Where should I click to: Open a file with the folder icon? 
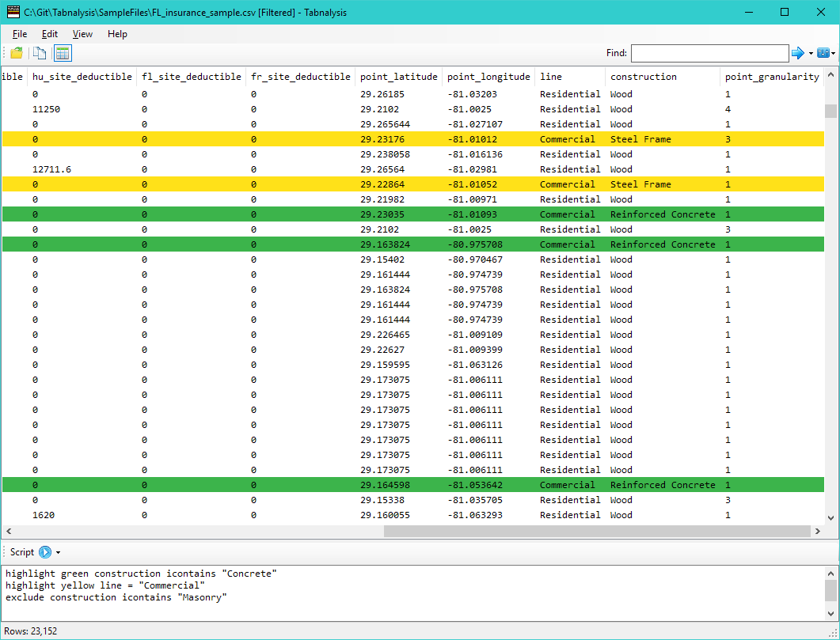point(17,53)
